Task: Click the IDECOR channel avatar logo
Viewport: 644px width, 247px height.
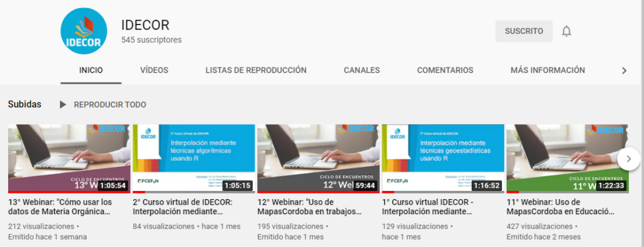Action: 84,32
